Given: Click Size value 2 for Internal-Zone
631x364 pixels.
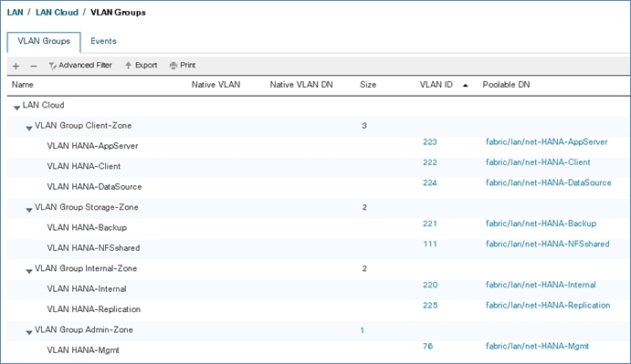Looking at the screenshot, I should tap(364, 269).
